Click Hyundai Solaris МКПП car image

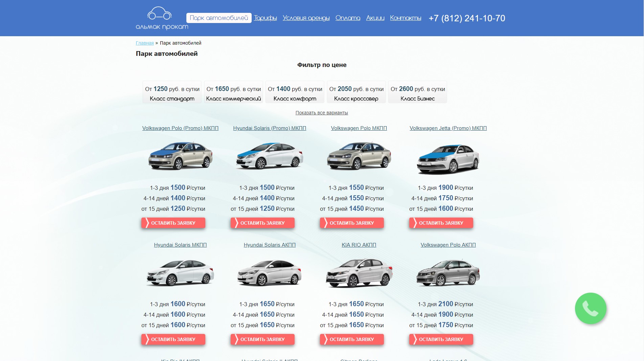tap(180, 273)
